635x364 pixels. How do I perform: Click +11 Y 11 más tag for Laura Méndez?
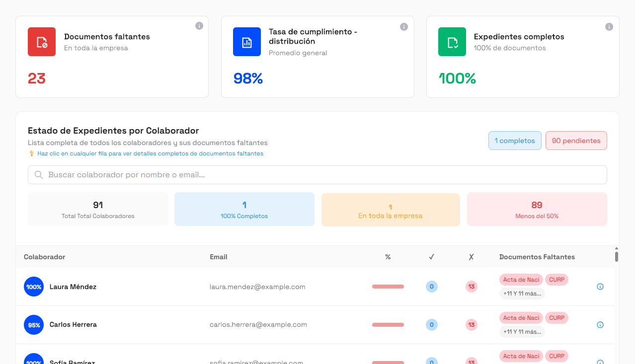pyautogui.click(x=522, y=293)
